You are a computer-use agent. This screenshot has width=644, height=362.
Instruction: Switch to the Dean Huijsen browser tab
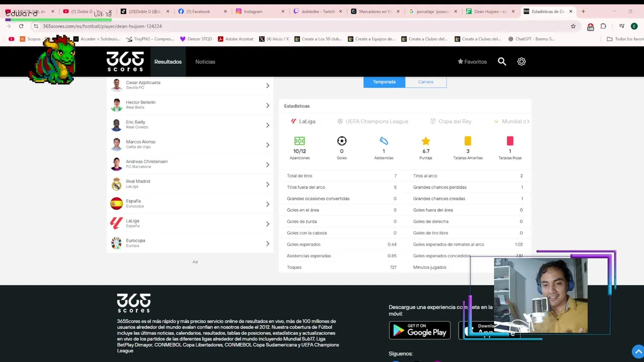tap(489, 11)
